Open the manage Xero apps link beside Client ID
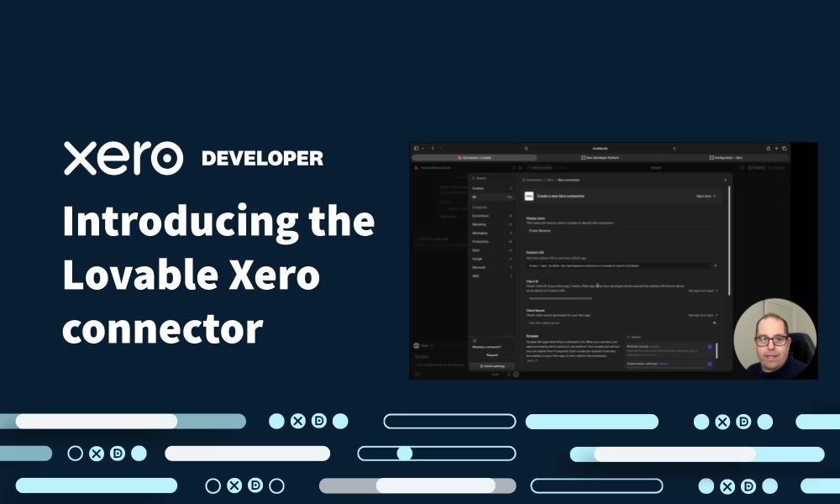The height and width of the screenshot is (504, 840). pyautogui.click(x=703, y=291)
